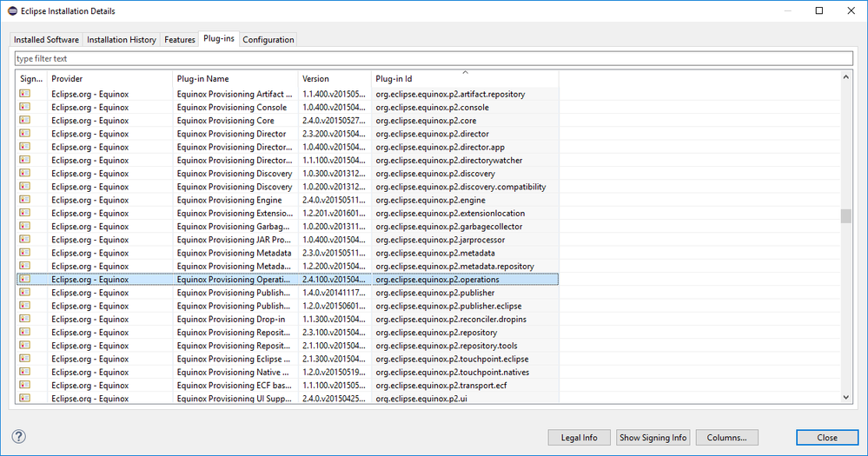Viewport: 868px width, 456px height.
Task: Click signed icon for org.eclipse.equinox.p2.director row
Action: point(24,134)
